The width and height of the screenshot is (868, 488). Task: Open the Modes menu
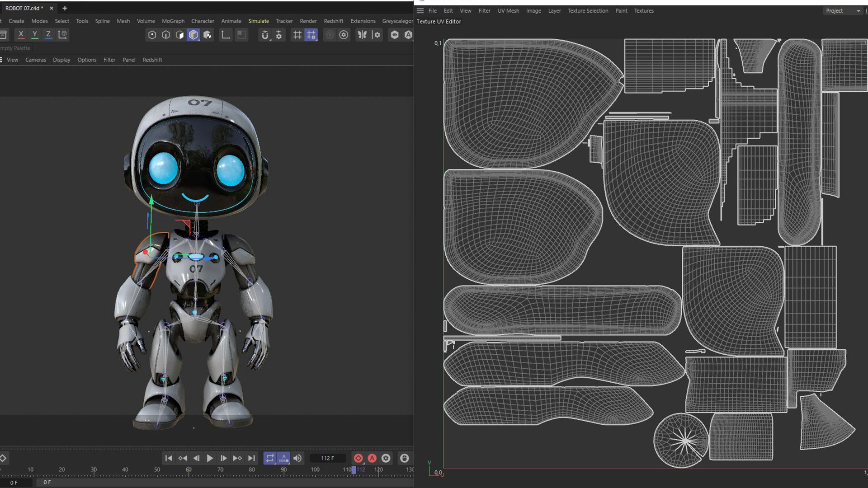[39, 21]
